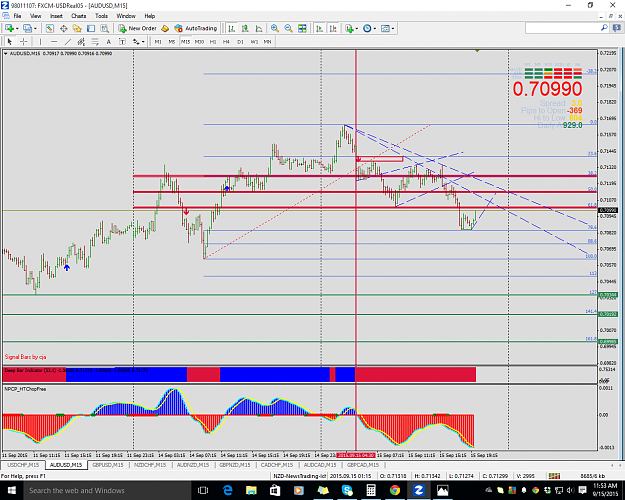The height and width of the screenshot is (500, 625).
Task: Switch to the H4 timeframe
Action: pyautogui.click(x=226, y=41)
